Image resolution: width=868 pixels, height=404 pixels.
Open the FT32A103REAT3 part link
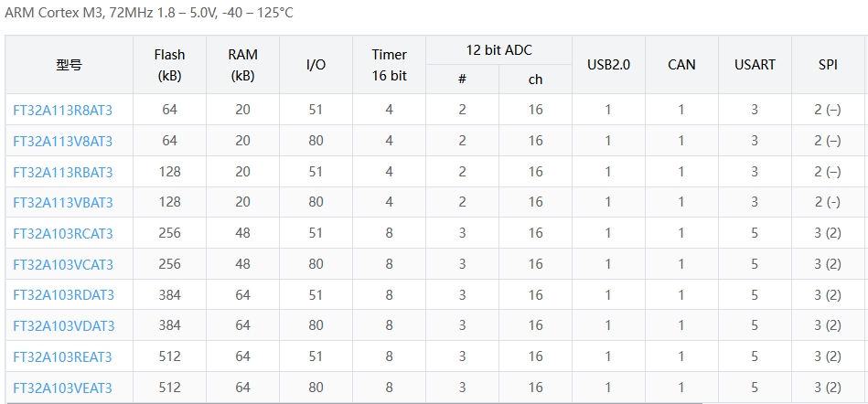pos(62,356)
